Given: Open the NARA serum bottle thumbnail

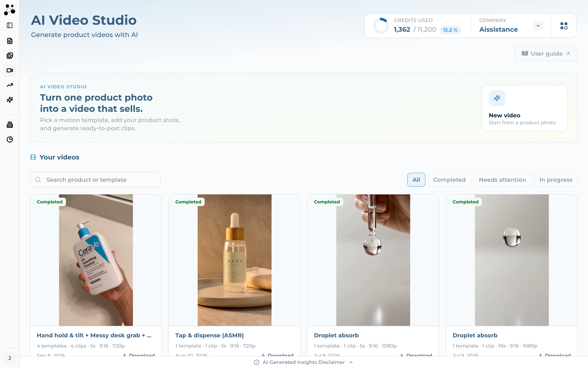Looking at the screenshot, I should pyautogui.click(x=234, y=260).
